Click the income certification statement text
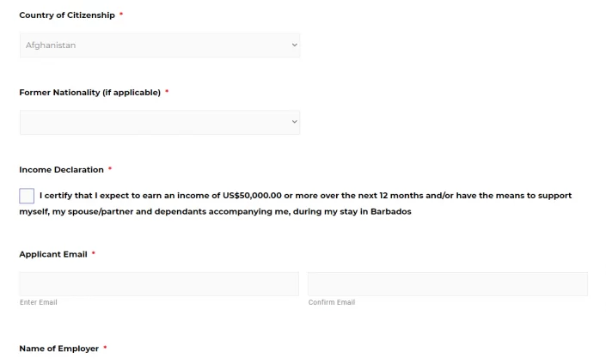 296,203
